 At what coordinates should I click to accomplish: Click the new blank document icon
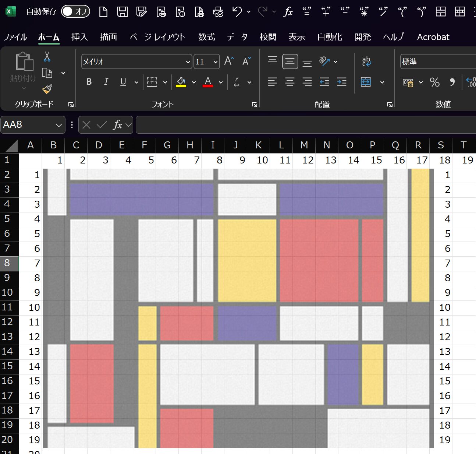tap(103, 12)
